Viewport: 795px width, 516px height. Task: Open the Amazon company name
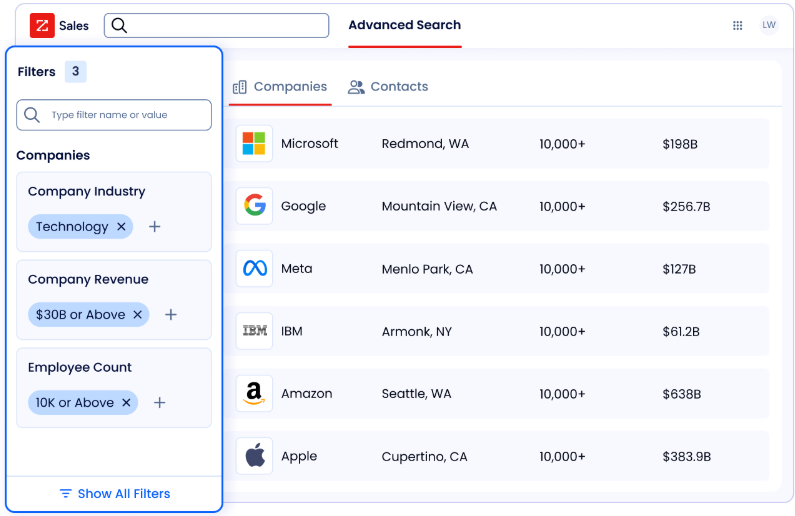click(307, 394)
